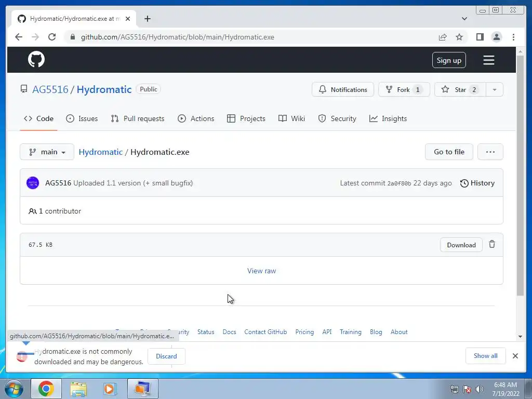Click Show all downloads
The width and height of the screenshot is (532, 399).
[486, 355]
